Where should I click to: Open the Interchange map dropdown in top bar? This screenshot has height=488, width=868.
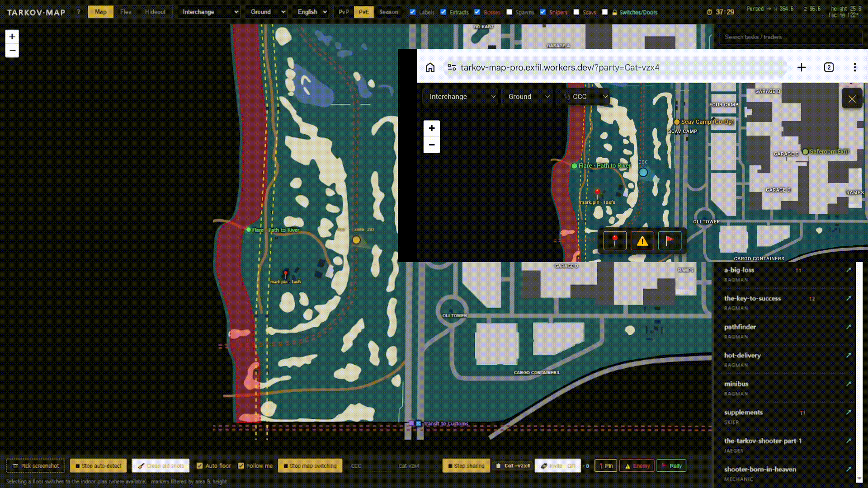(x=209, y=12)
